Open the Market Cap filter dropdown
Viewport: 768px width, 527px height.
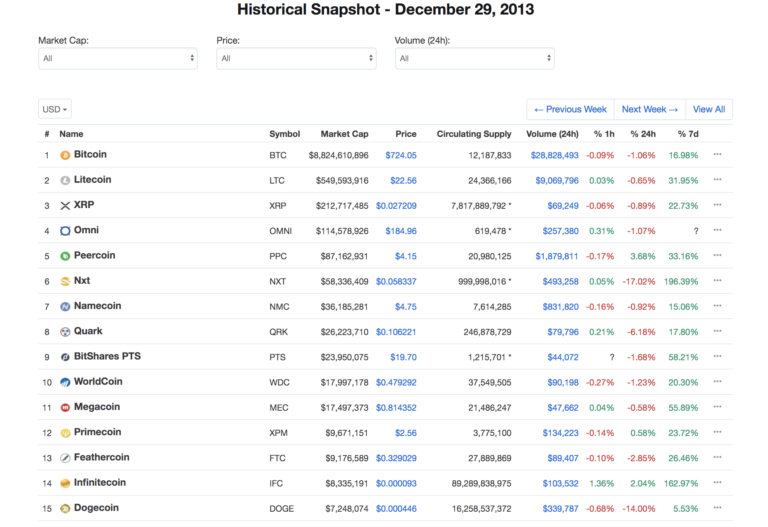pyautogui.click(x=118, y=59)
